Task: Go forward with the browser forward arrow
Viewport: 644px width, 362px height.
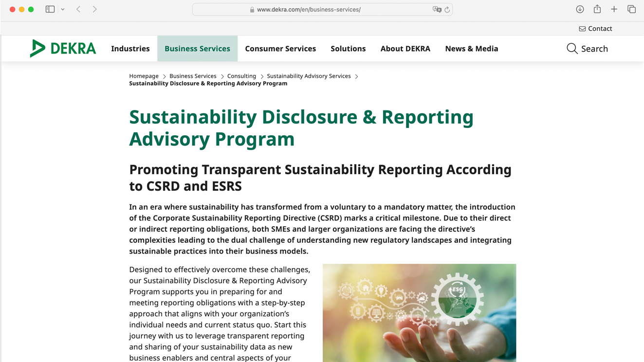Action: pyautogui.click(x=94, y=9)
